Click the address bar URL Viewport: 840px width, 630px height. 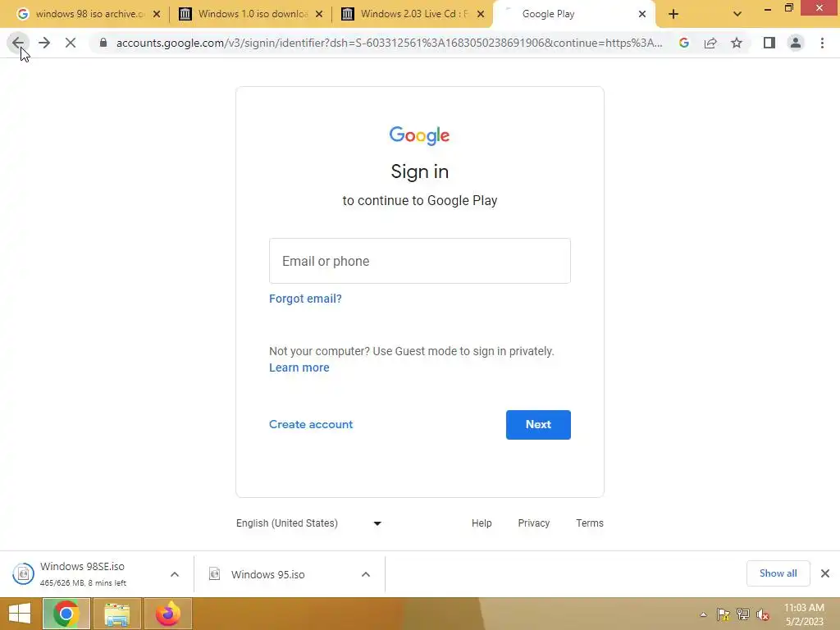coord(389,43)
